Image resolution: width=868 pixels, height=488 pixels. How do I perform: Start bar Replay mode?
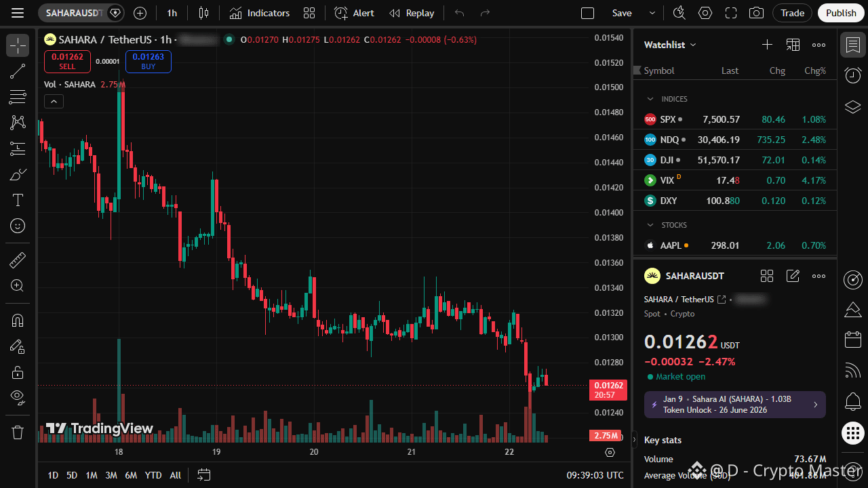click(412, 13)
